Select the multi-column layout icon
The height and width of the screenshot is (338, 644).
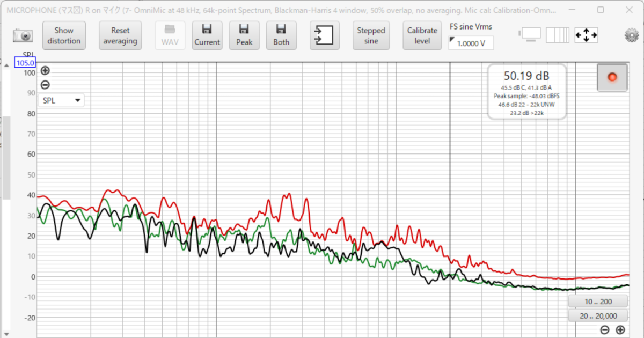pyautogui.click(x=557, y=35)
